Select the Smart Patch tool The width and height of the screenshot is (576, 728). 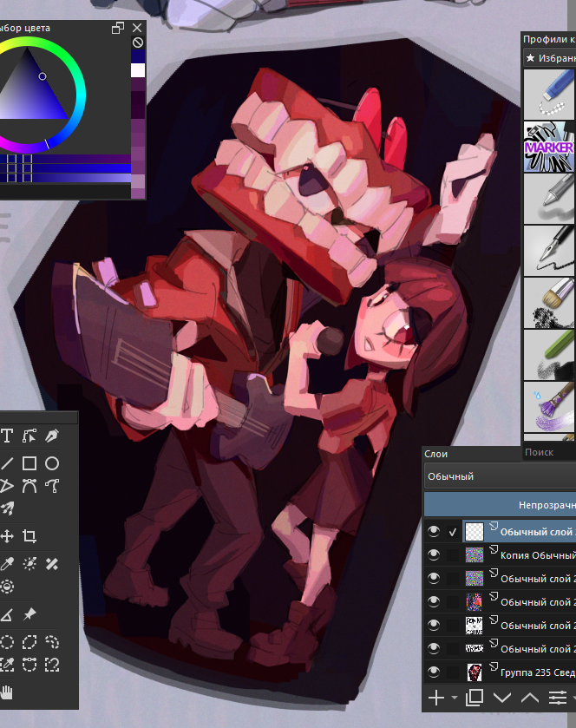coord(52,564)
